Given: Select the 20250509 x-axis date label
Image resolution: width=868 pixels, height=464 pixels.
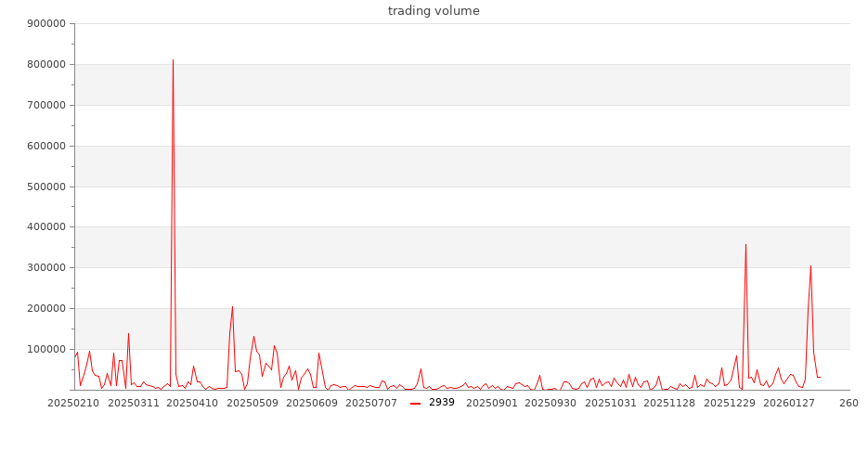Looking at the screenshot, I should pos(253,403).
